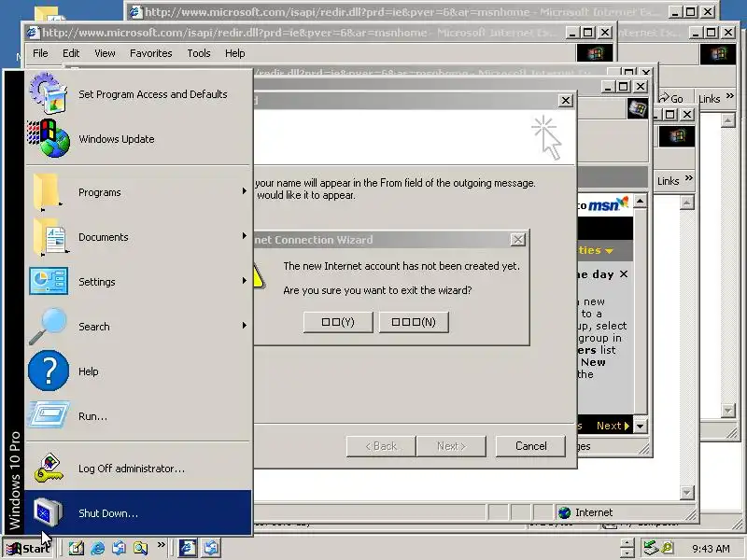Switch to Outlook Express taskbar button
This screenshot has height=560, width=747.
[211, 548]
